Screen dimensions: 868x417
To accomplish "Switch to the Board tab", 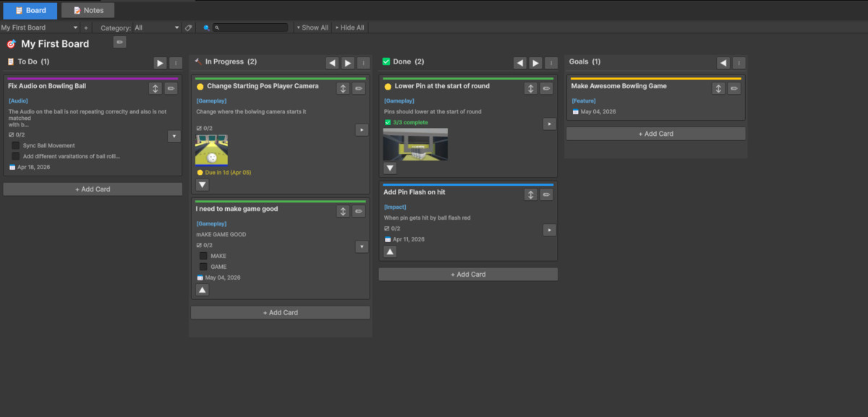I will [x=30, y=10].
